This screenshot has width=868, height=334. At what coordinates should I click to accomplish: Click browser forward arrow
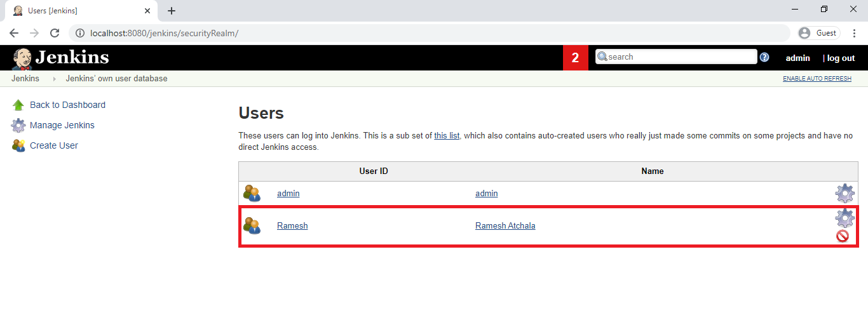click(34, 33)
